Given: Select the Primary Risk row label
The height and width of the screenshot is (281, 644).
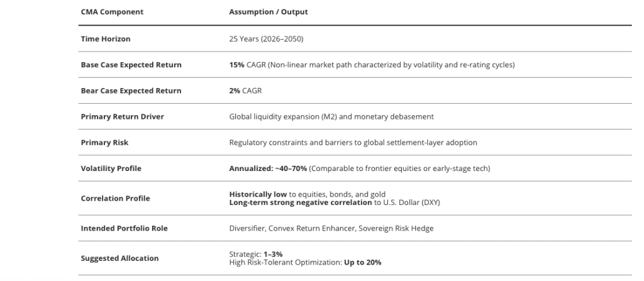Looking at the screenshot, I should click(x=104, y=142).
